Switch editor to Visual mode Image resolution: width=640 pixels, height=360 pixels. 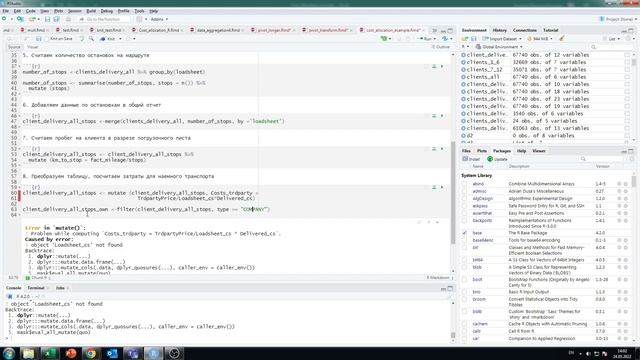point(33,47)
